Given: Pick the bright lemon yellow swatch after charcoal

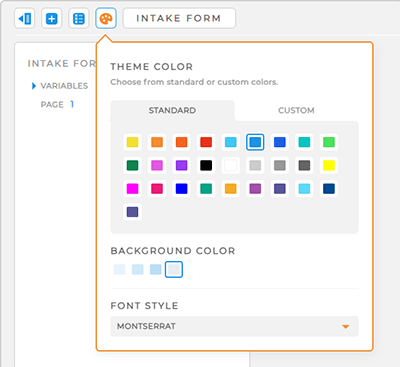Looking at the screenshot, I should pos(329,166).
